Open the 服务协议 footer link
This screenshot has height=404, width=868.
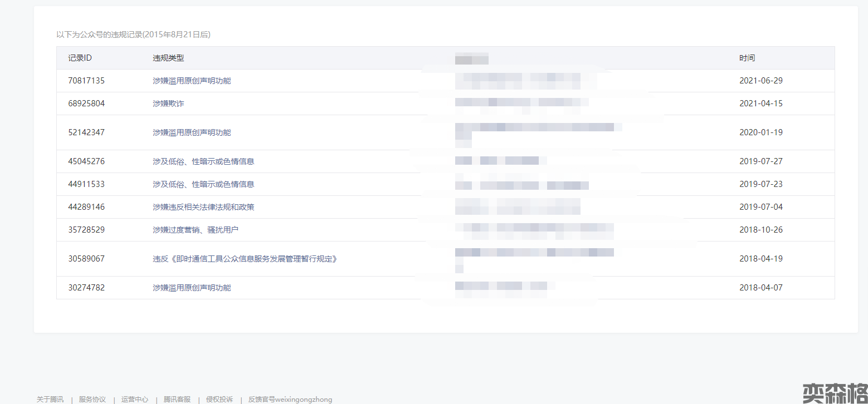pyautogui.click(x=92, y=399)
